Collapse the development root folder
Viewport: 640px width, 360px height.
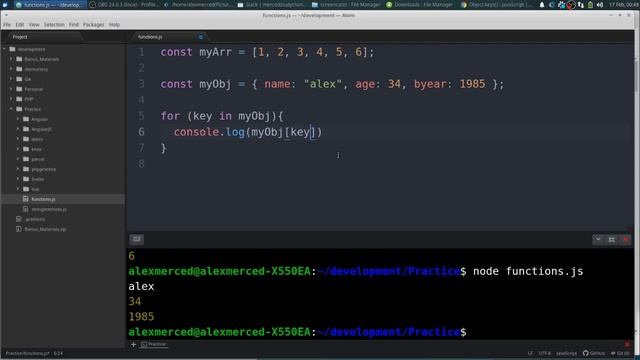[x=4, y=49]
